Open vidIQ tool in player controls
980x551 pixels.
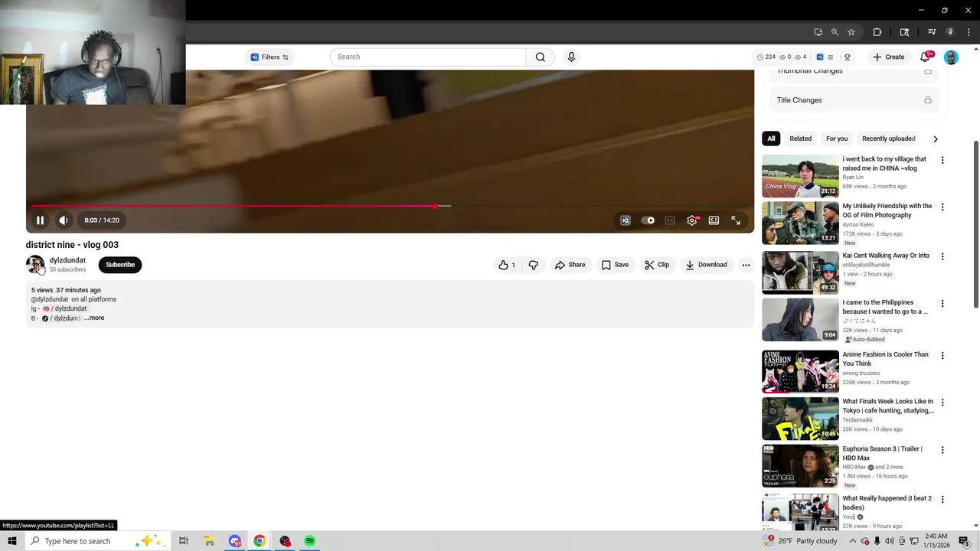(626, 220)
